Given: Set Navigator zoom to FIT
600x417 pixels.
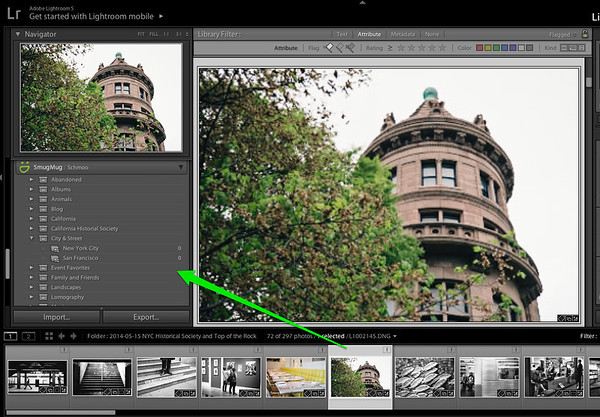Looking at the screenshot, I should coord(141,34).
